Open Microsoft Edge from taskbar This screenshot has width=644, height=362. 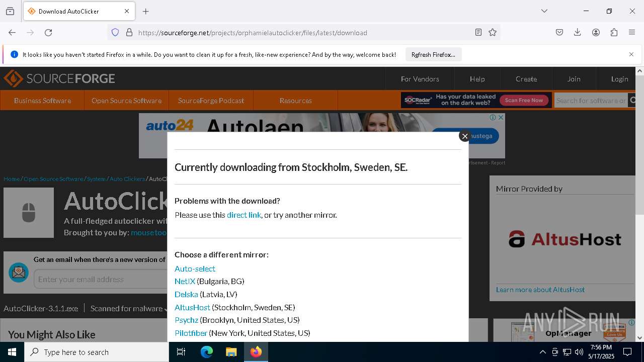207,352
